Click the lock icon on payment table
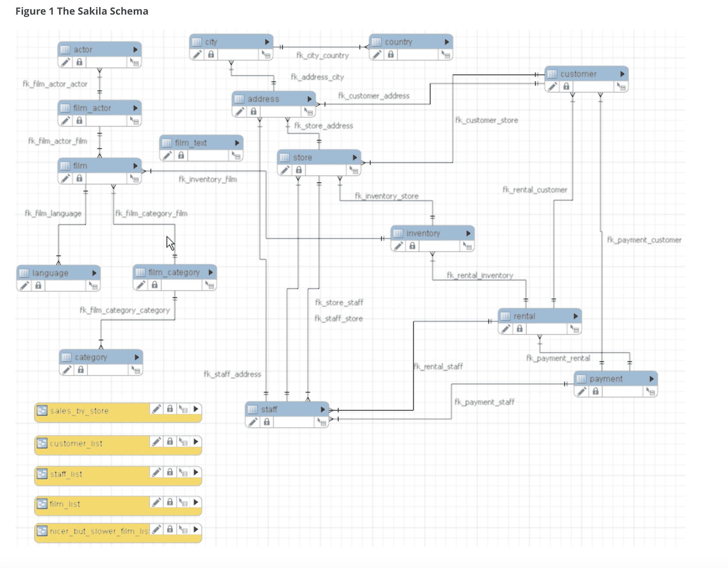Screen dimensions: 728x568 [x=596, y=392]
